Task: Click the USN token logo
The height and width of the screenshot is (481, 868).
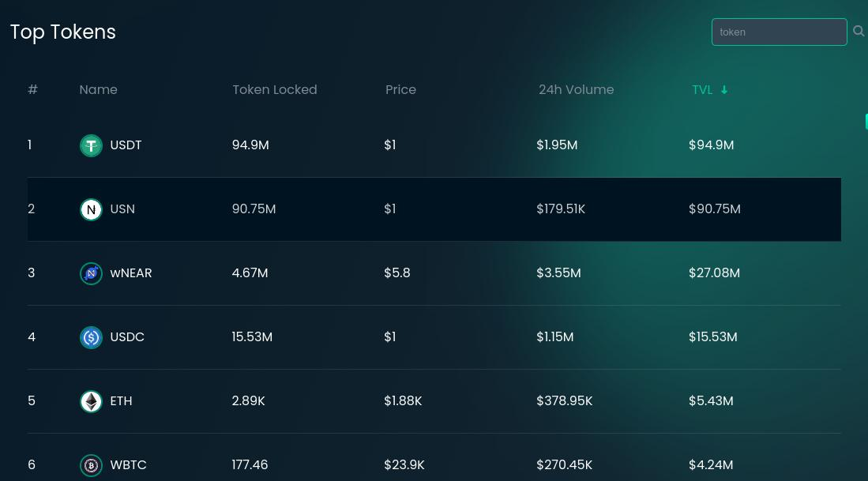Action: pos(92,209)
